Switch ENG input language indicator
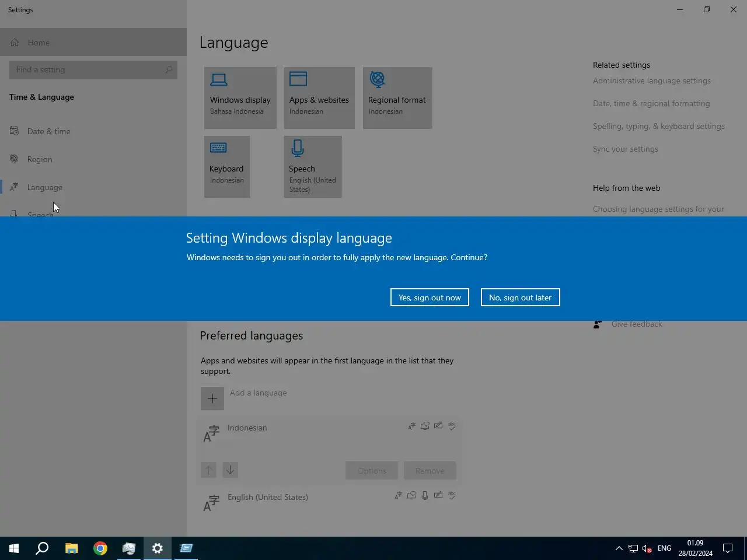 coord(664,548)
